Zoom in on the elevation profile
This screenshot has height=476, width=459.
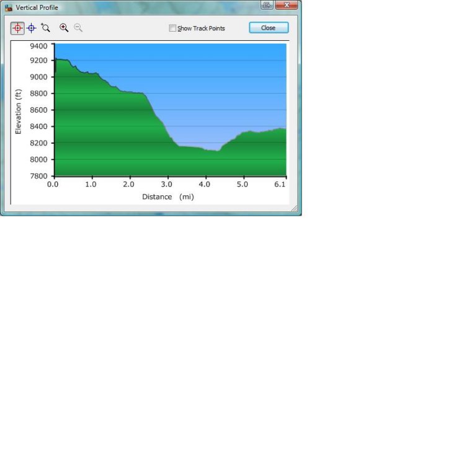point(64,28)
